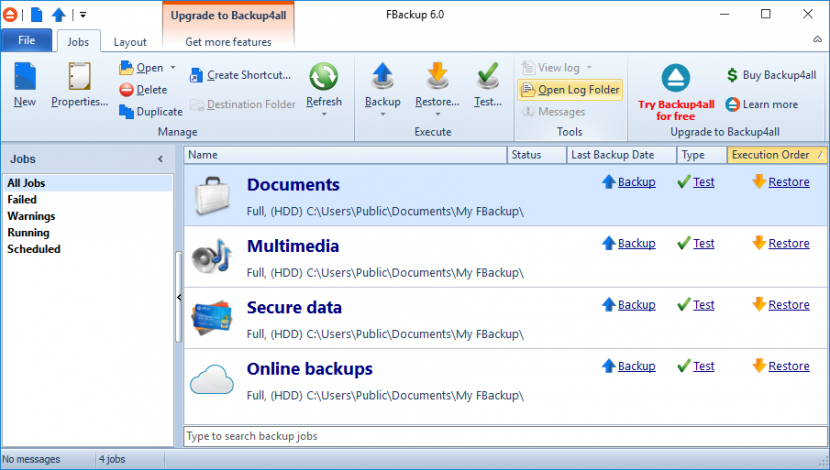Expand the Refresh dropdown arrow
This screenshot has height=470, width=830.
coord(323,114)
